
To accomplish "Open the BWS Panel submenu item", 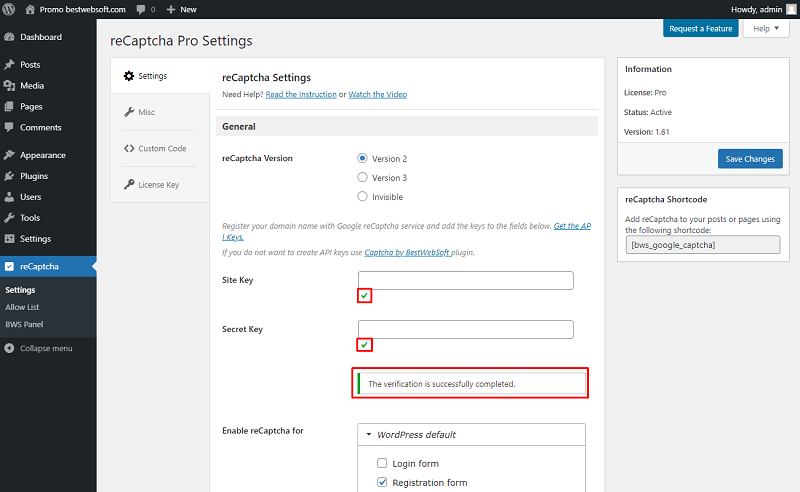I will point(24,324).
